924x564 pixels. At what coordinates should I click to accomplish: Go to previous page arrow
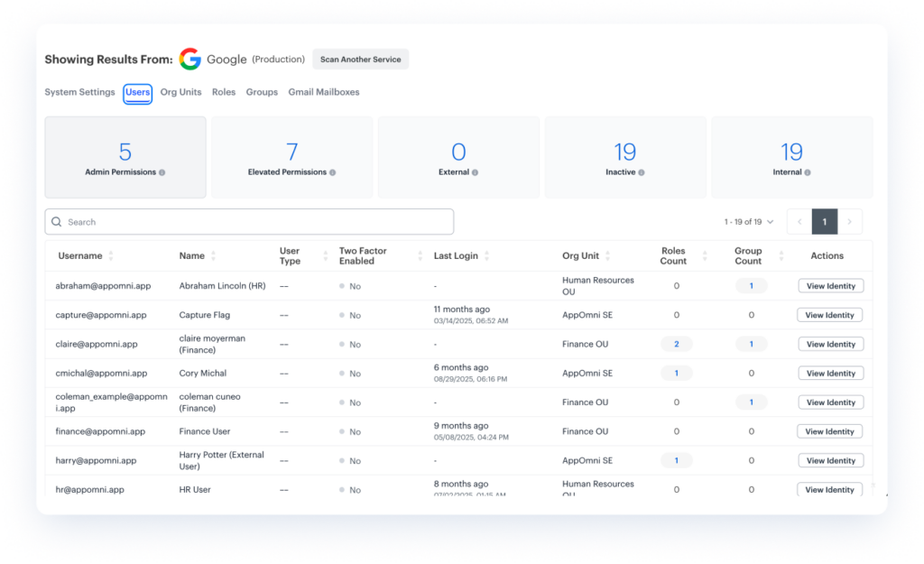coord(799,222)
